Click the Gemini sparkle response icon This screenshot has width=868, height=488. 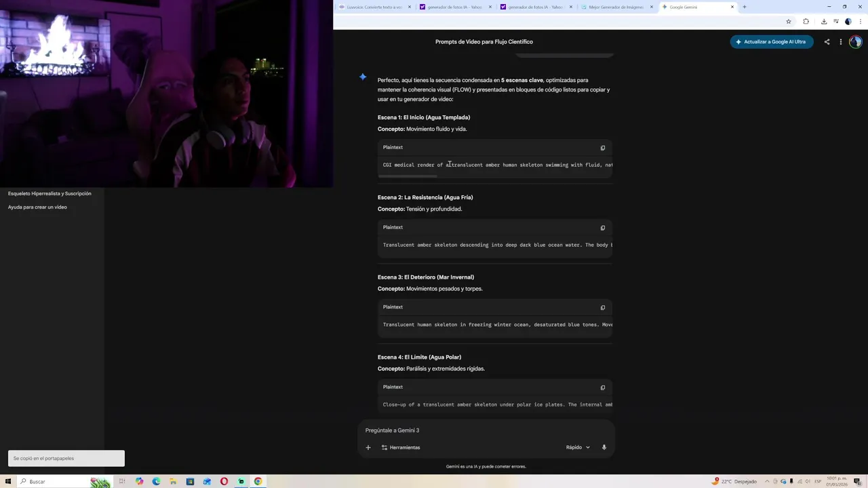pos(363,77)
